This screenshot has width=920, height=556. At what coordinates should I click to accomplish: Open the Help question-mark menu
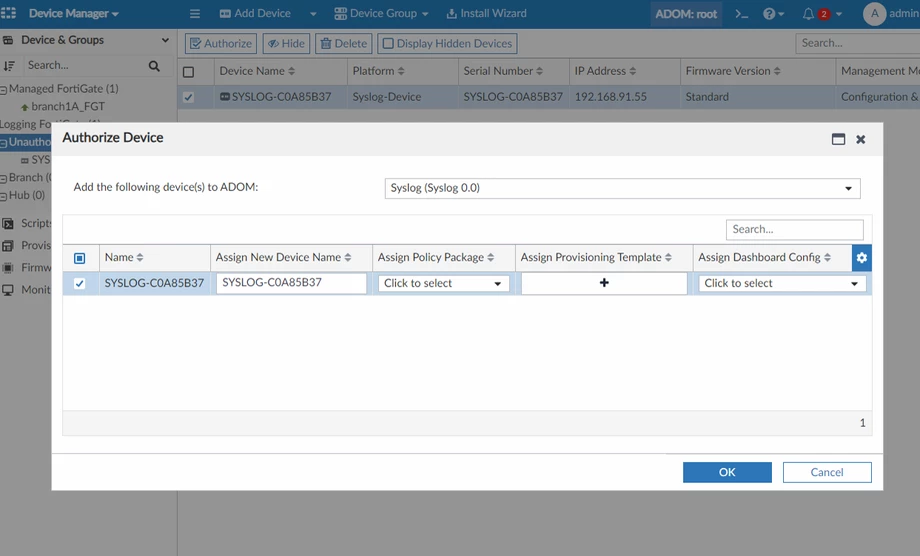(773, 14)
